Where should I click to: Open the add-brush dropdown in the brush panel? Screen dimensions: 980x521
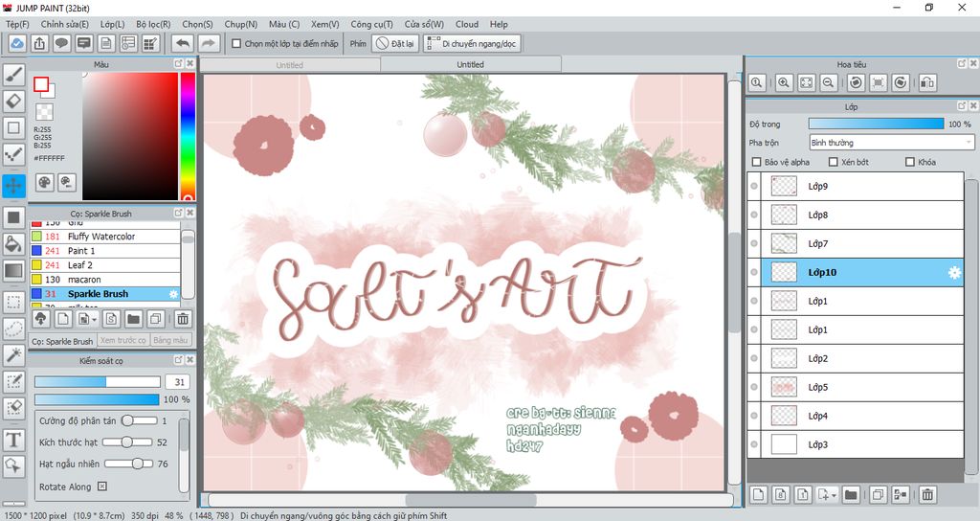[x=95, y=320]
